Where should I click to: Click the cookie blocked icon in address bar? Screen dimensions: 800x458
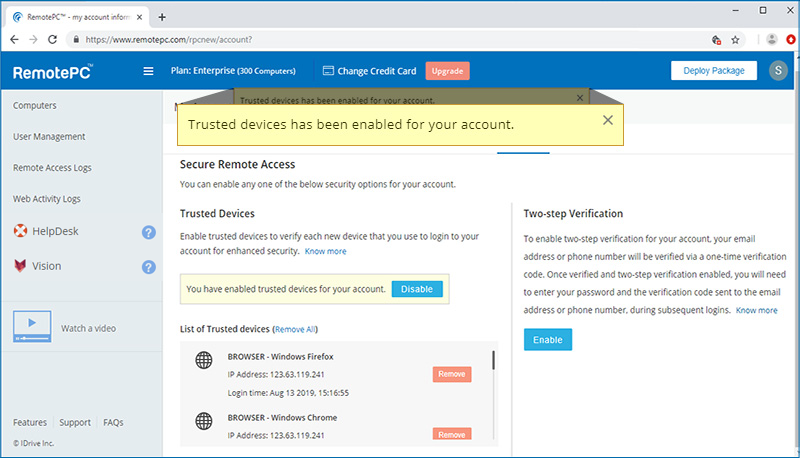[x=716, y=40]
